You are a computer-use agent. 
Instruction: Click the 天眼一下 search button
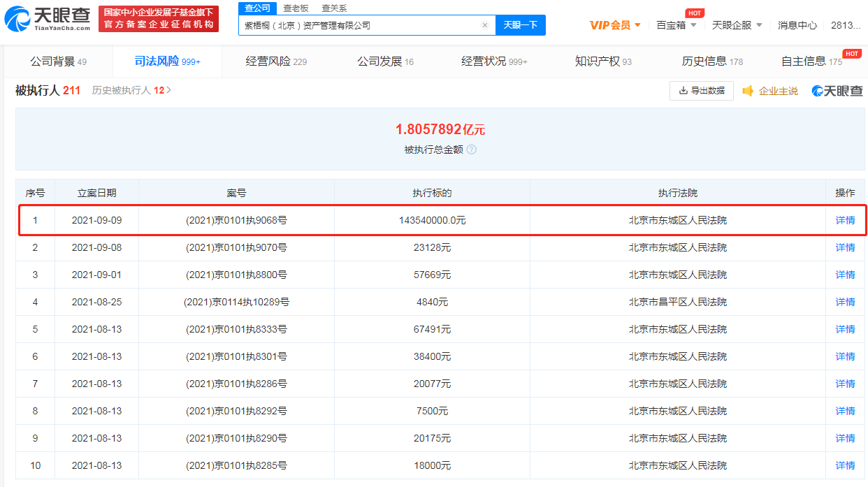click(x=521, y=24)
